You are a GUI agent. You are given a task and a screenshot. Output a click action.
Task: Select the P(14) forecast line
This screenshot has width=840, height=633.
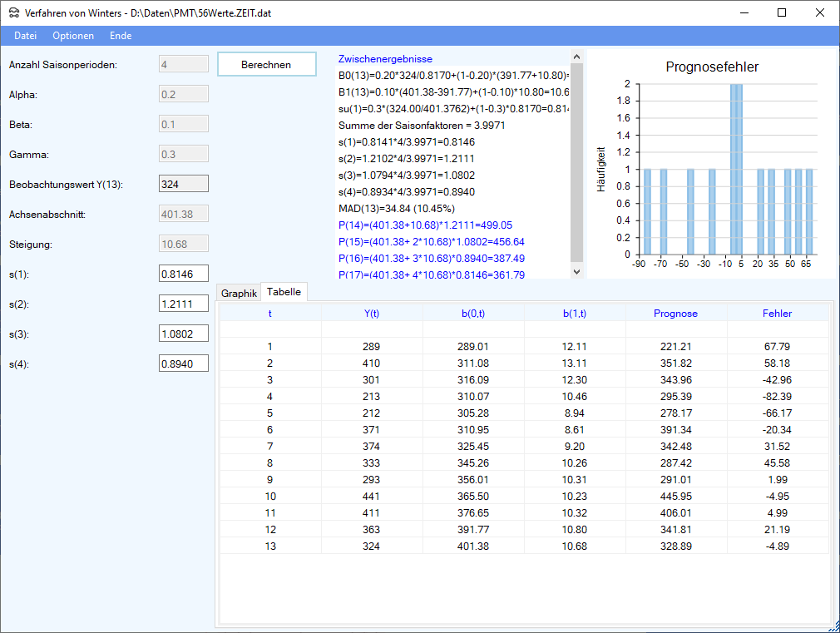click(425, 225)
